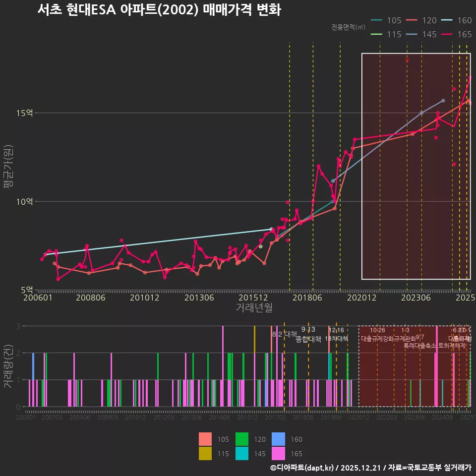This screenshot has height=476, width=476.
Task: Click the 115 line key in top legend
Action: click(x=376, y=34)
